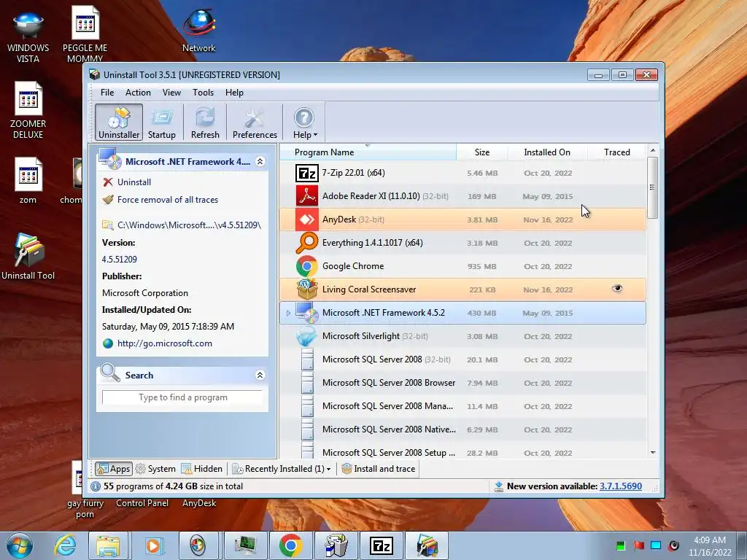Screen dimensions: 747x560
Task: Select the Microsoft SQL Server 2008 Setup row
Action: click(x=463, y=451)
